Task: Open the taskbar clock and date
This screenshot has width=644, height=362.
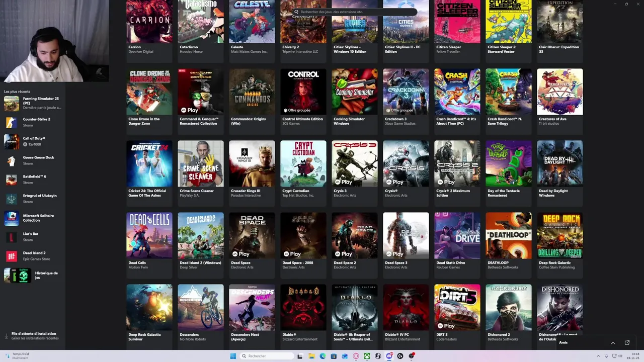Action: (x=634, y=356)
